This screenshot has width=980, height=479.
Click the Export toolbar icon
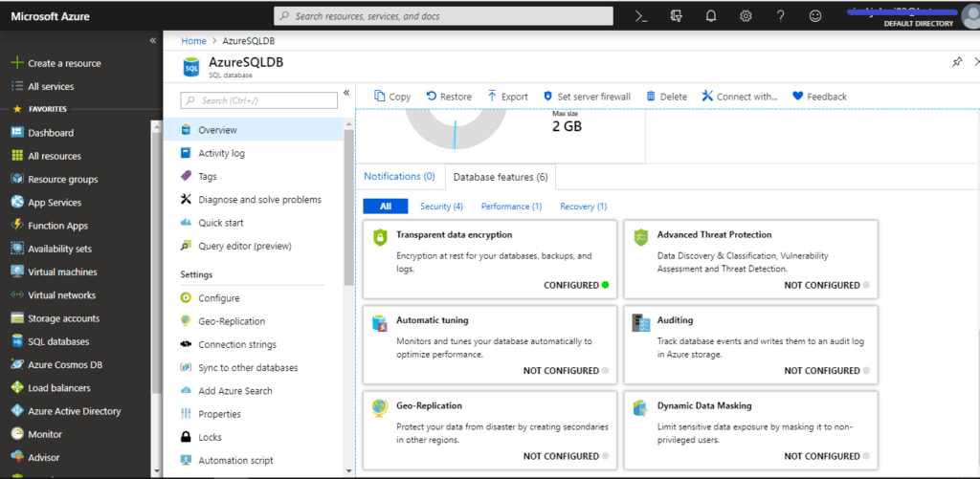point(492,97)
